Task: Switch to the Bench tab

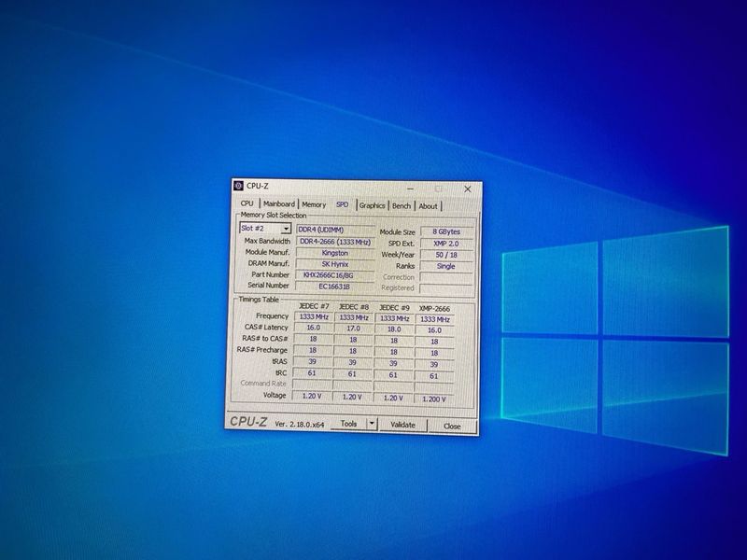Action: pos(402,205)
